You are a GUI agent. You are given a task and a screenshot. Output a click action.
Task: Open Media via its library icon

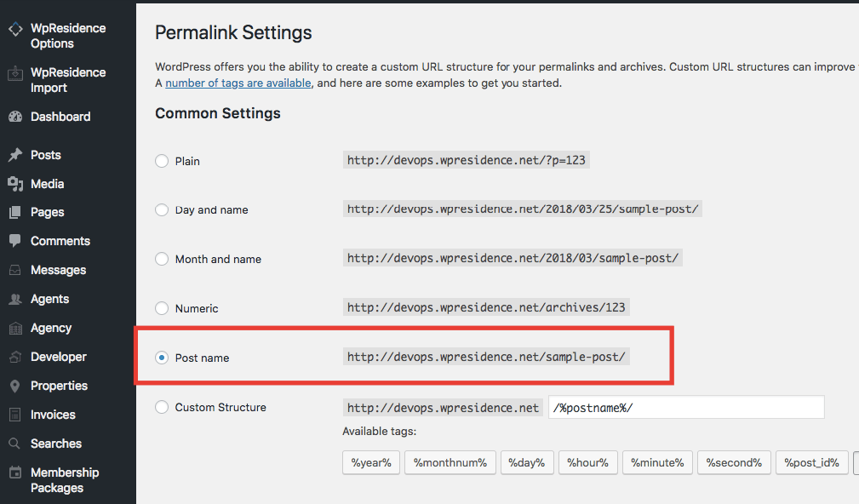tap(17, 183)
